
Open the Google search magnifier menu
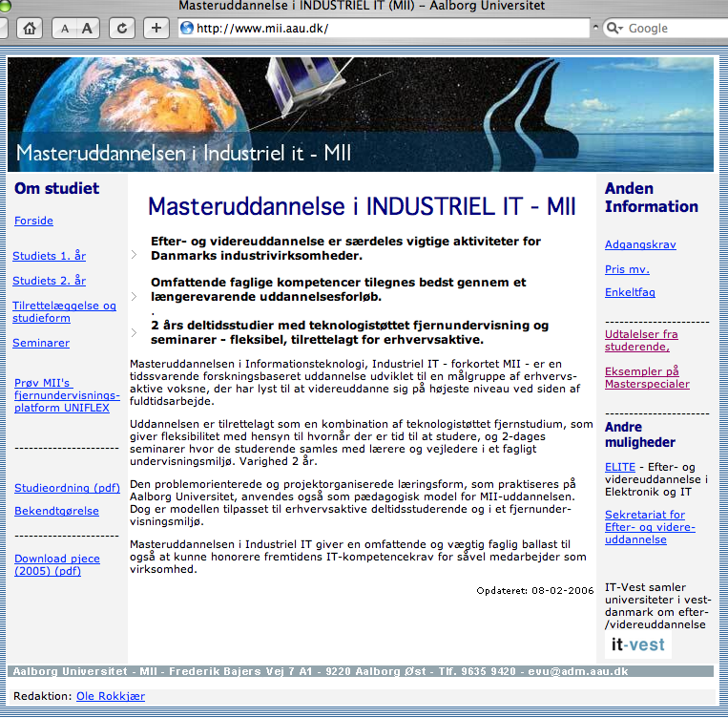click(615, 29)
